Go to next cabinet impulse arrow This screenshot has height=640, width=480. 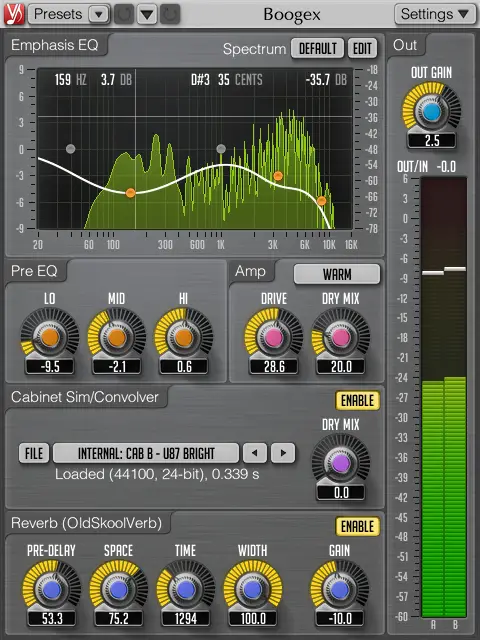point(283,453)
